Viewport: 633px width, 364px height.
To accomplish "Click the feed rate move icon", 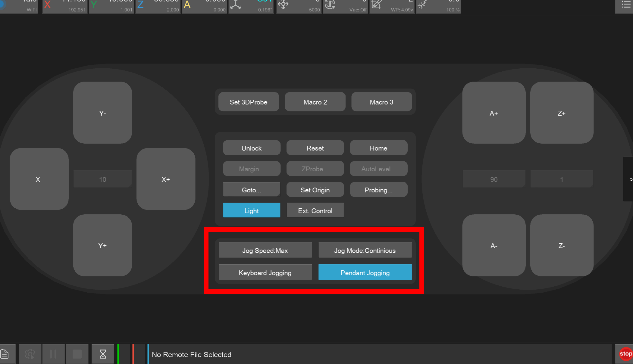I will click(x=283, y=5).
